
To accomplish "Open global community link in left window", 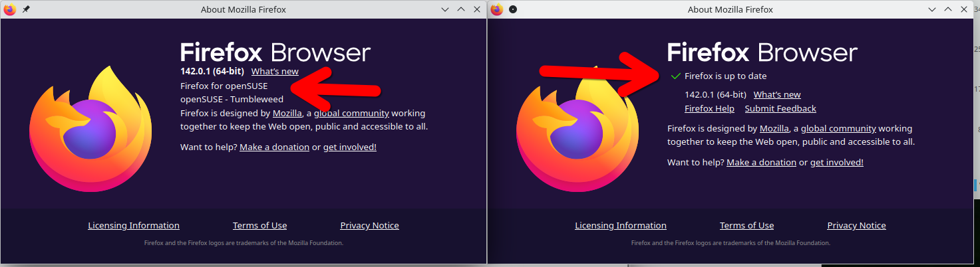I will 351,113.
